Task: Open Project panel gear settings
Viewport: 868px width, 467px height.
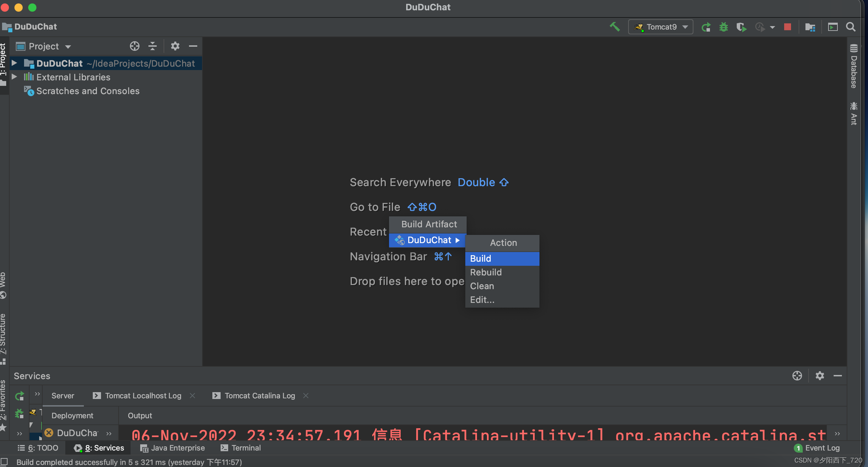Action: click(x=175, y=46)
